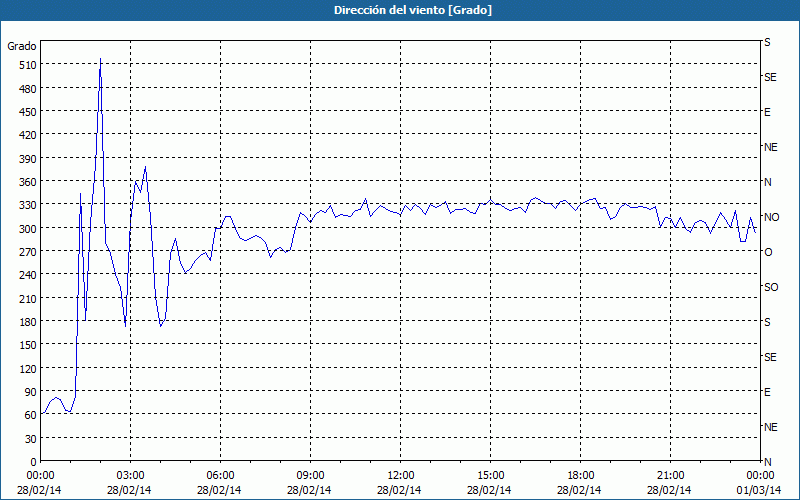Click the 510 value on the left axis
The width and height of the screenshot is (800, 500).
point(28,65)
